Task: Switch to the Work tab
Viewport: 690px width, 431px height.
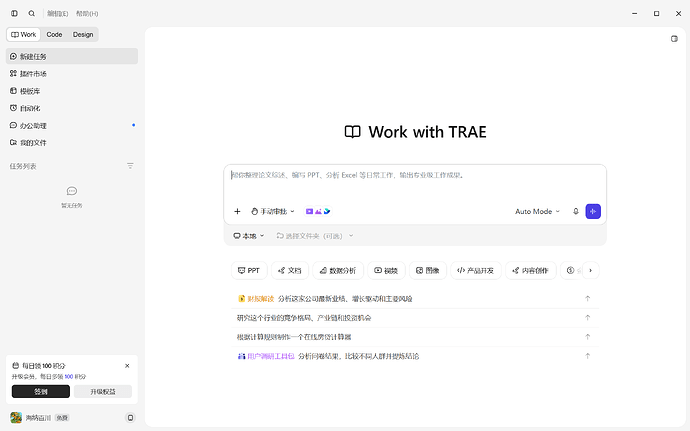Action: pos(23,34)
